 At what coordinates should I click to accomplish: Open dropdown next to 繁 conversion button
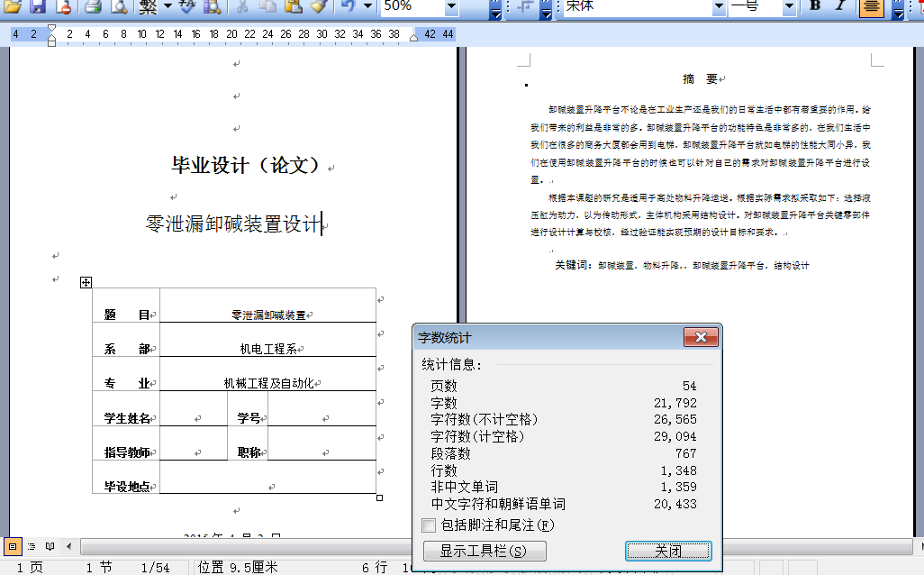tap(168, 6)
